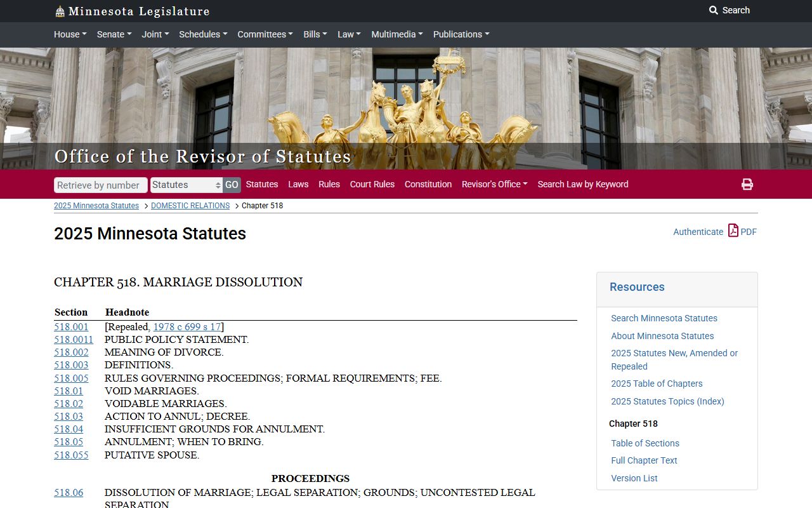
Task: Click the GO button
Action: [x=232, y=185]
